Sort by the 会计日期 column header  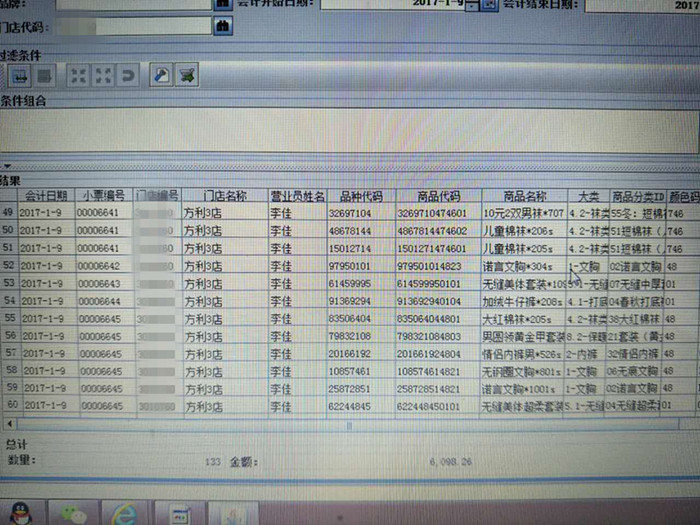click(x=46, y=194)
